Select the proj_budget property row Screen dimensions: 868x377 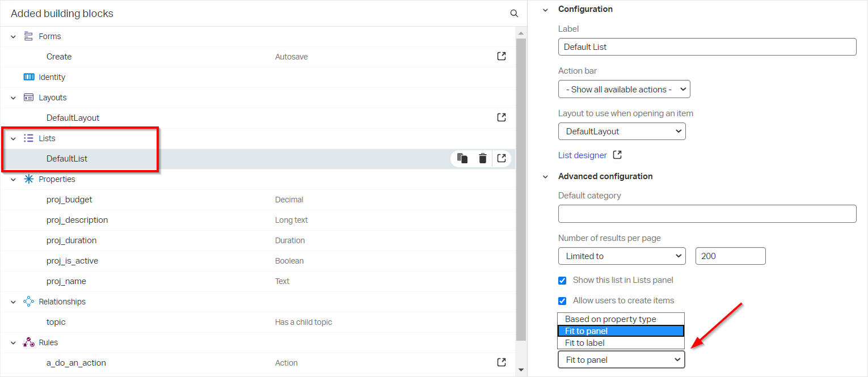(69, 200)
